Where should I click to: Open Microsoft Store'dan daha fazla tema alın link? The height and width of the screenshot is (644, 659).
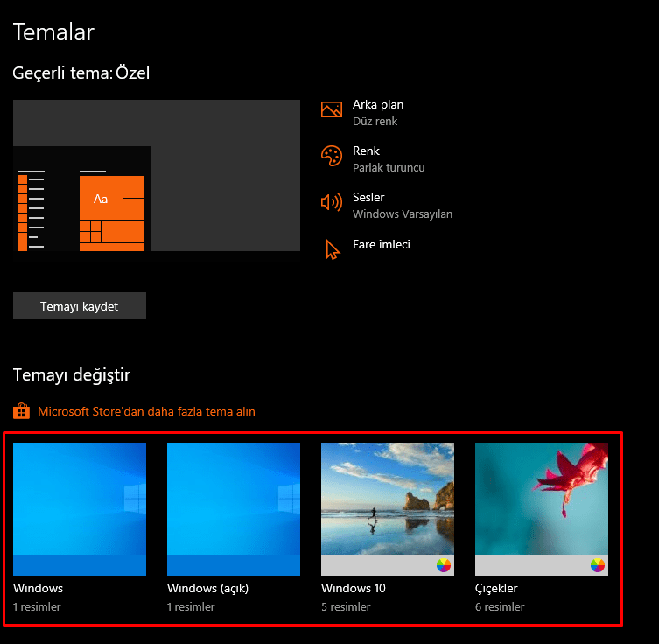click(x=146, y=411)
